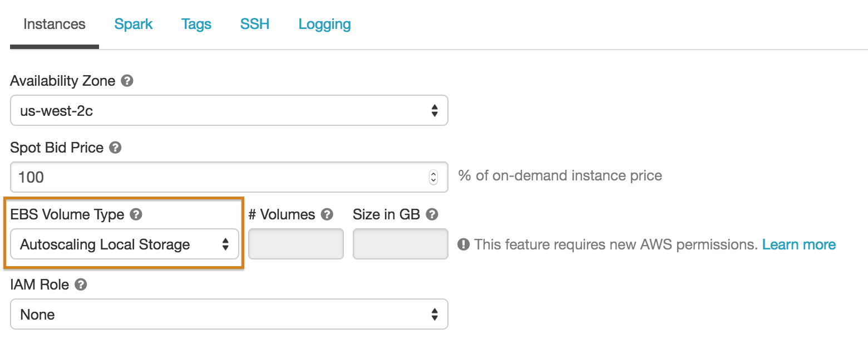Follow the Learn more link
The image size is (868, 343).
(x=798, y=244)
